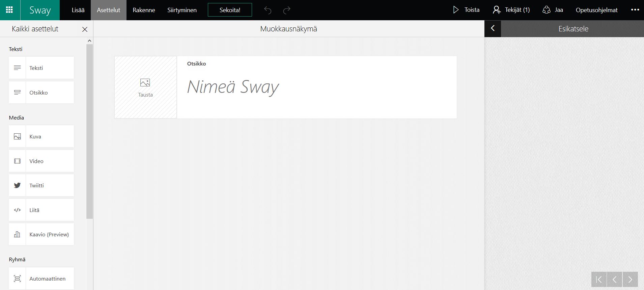Click the Teksti card lines icon

tap(17, 68)
